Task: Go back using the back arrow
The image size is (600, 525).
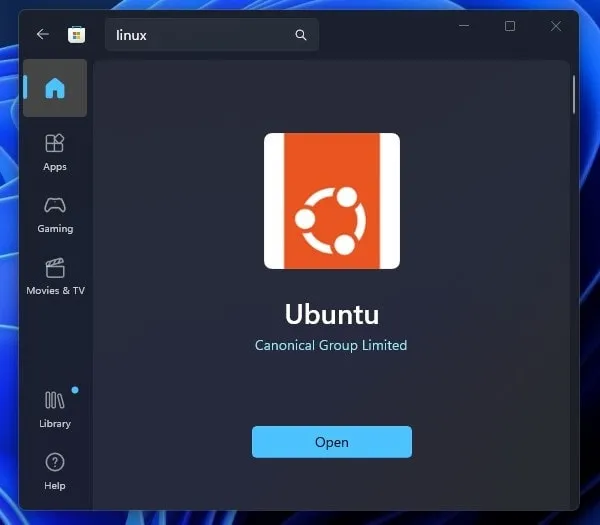Action: tap(42, 34)
